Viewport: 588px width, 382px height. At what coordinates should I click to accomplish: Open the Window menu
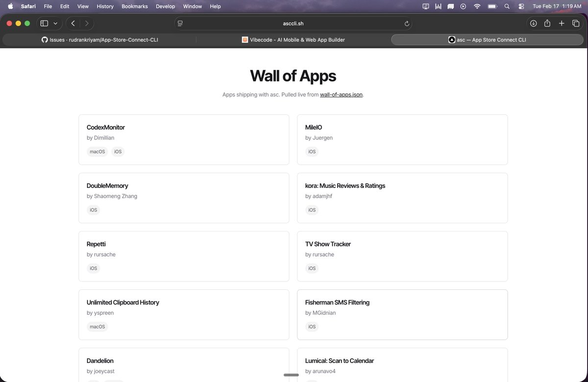click(193, 6)
